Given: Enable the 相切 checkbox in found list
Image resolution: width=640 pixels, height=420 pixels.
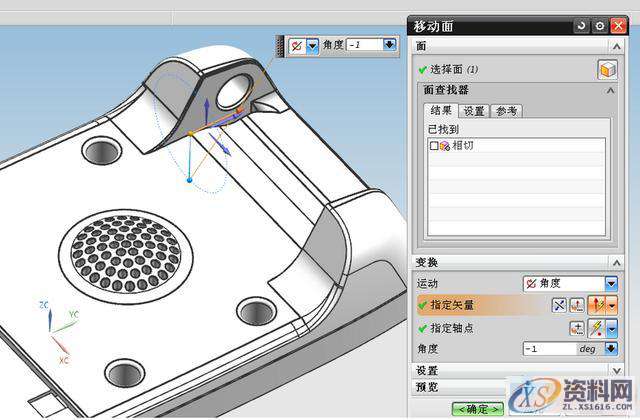Looking at the screenshot, I should point(433,146).
